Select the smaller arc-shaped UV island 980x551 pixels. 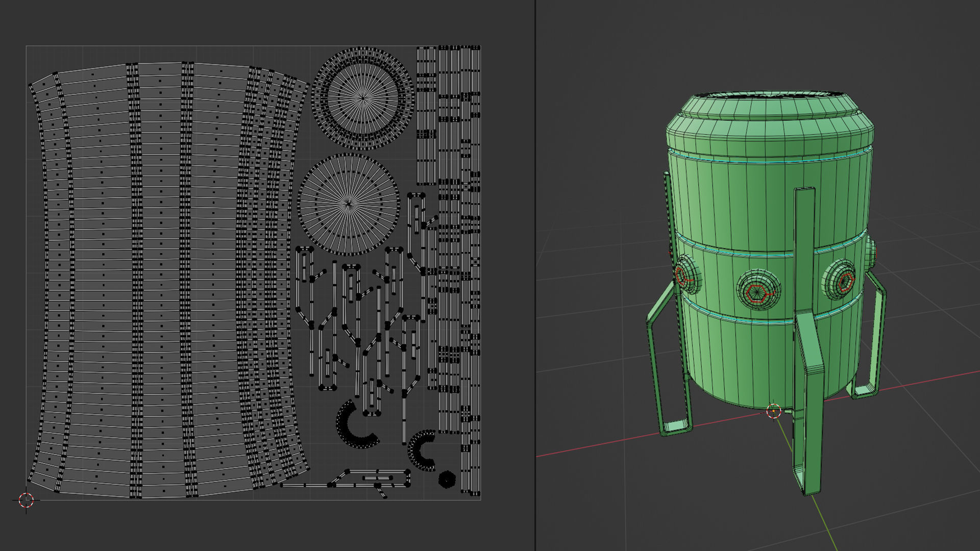click(421, 450)
